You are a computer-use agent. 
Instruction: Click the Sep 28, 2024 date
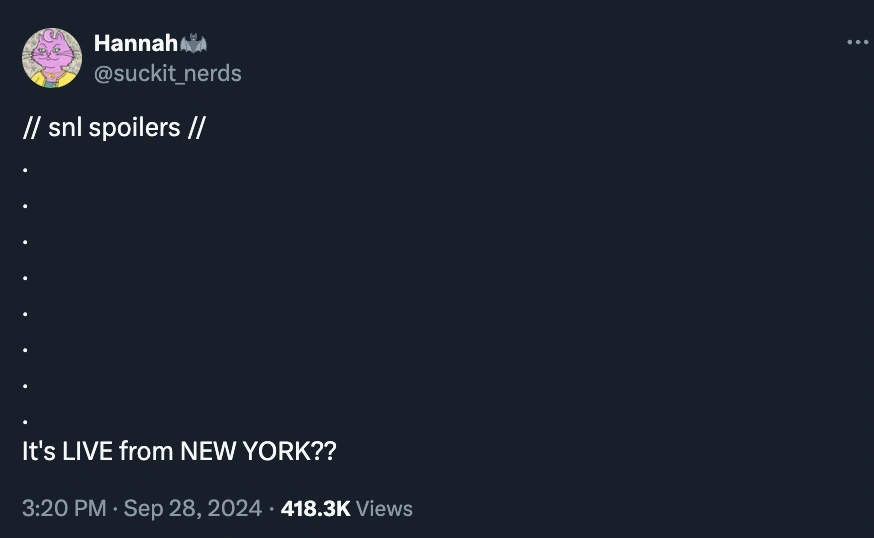pyautogui.click(x=194, y=508)
